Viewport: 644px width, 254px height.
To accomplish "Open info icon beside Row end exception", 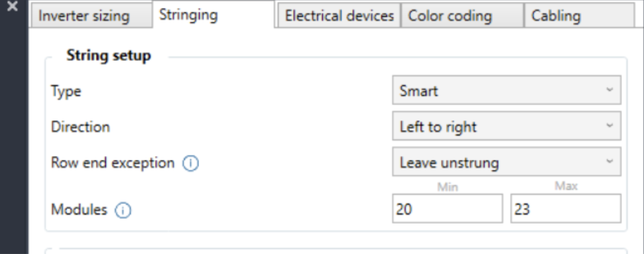I will 191,164.
